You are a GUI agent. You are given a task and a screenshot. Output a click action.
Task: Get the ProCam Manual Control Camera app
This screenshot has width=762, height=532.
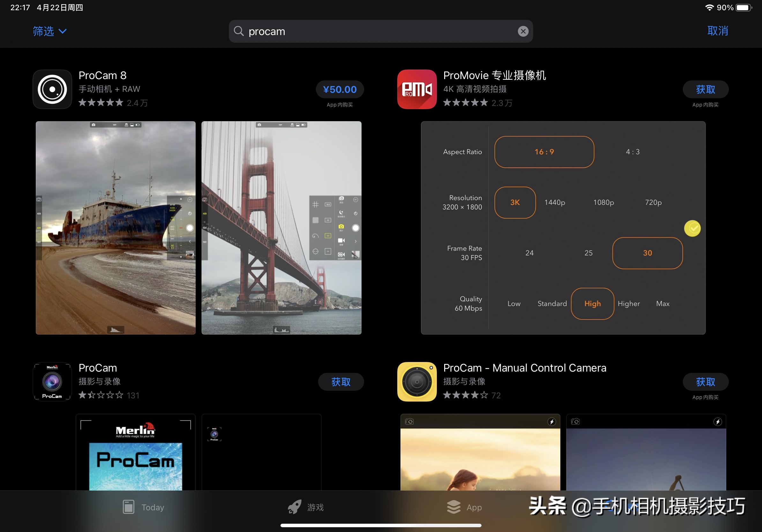[705, 382]
